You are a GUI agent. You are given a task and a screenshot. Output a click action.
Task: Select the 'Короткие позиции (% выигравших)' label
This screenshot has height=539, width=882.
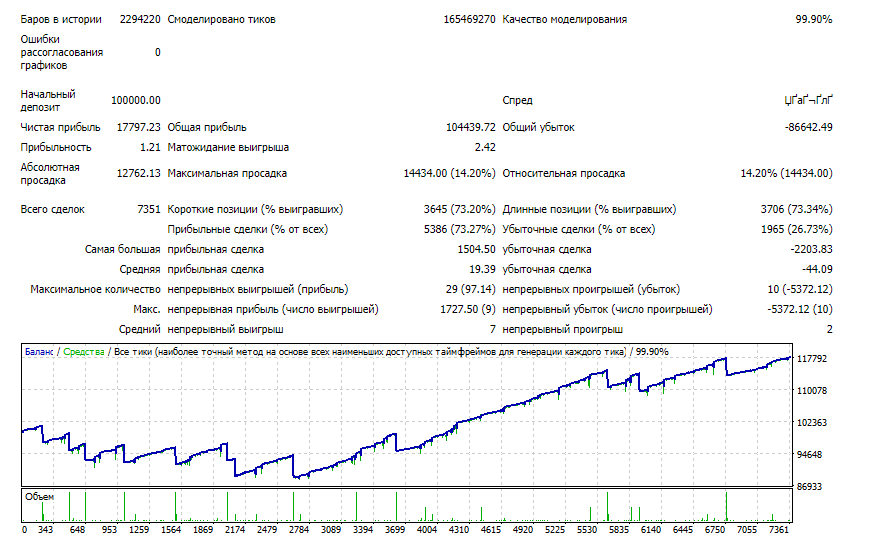(255, 209)
